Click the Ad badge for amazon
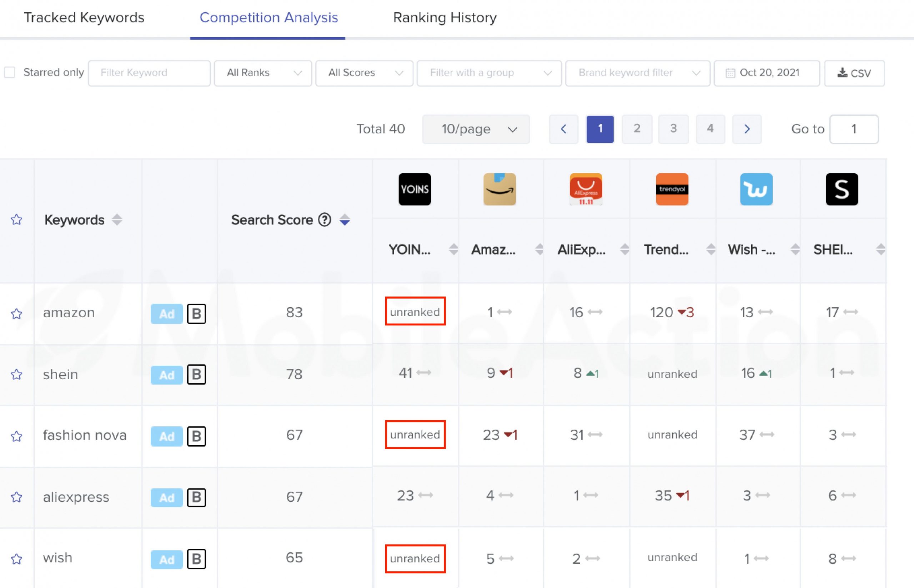Image resolution: width=914 pixels, height=588 pixels. point(166,314)
